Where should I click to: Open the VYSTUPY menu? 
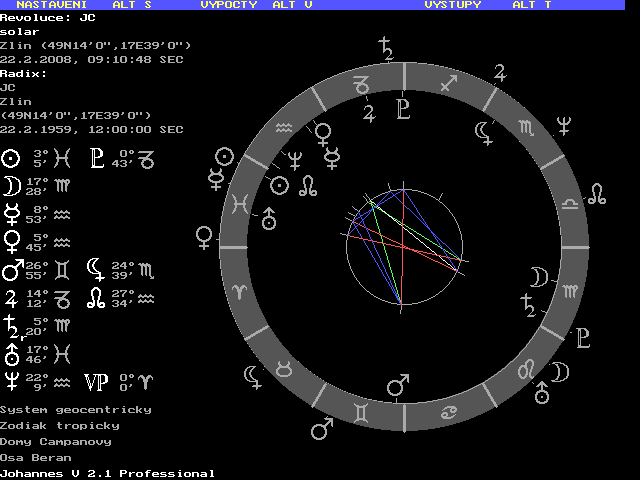point(452,5)
